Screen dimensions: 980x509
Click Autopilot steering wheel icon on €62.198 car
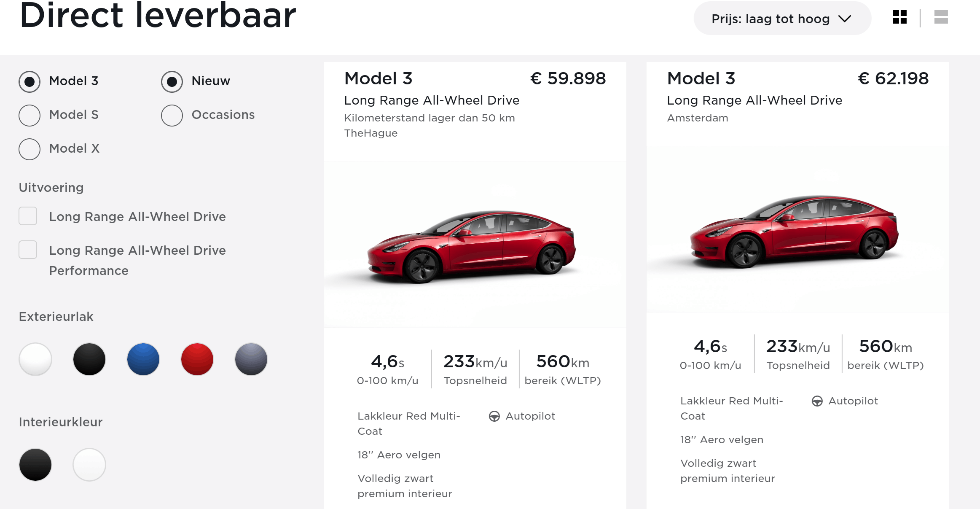coord(817,401)
